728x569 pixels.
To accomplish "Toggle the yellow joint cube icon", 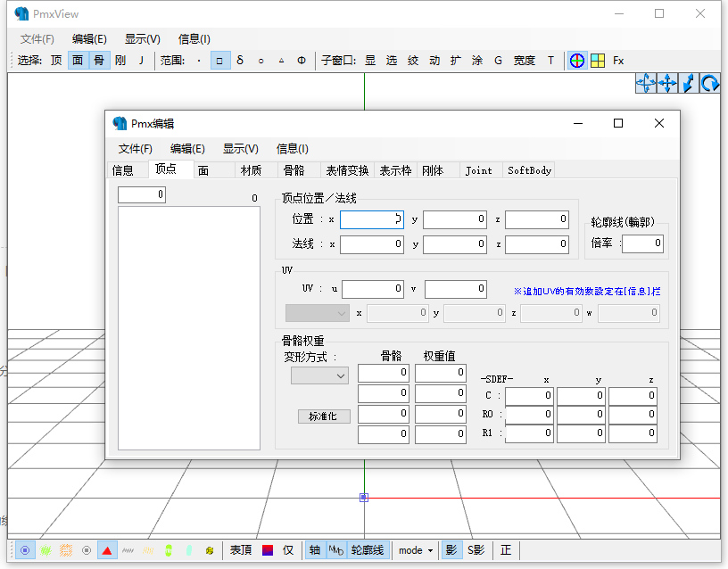I will point(210,550).
